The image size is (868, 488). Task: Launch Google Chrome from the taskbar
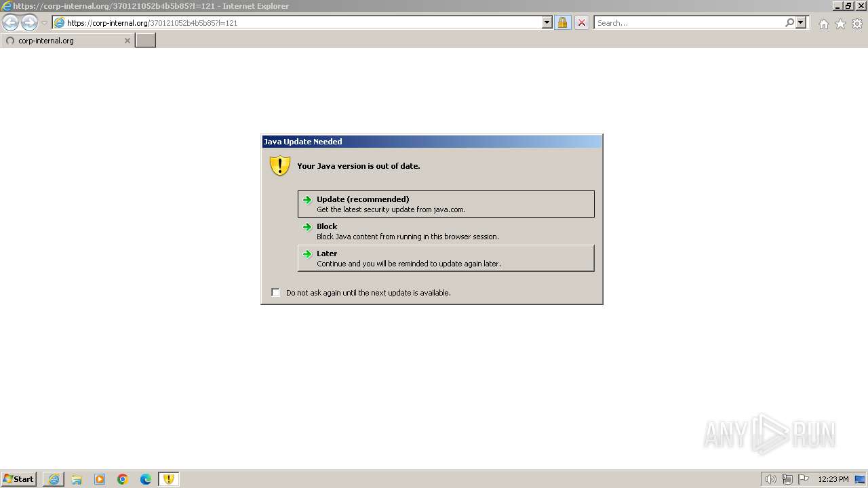[123, 479]
